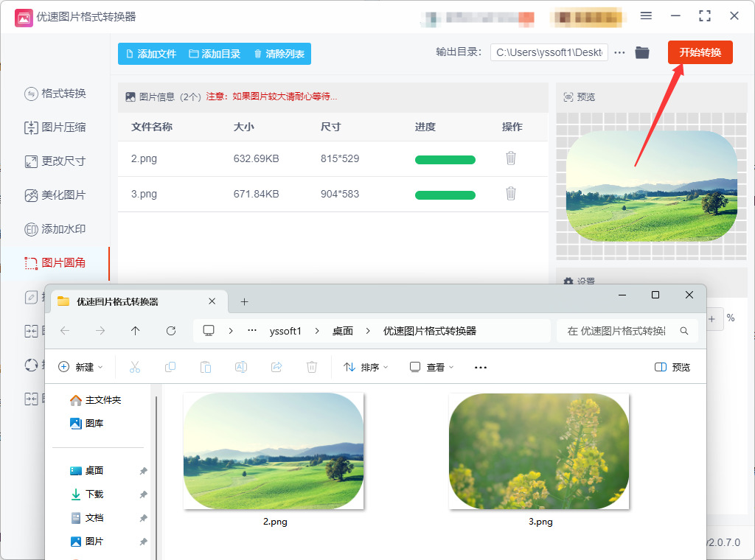Viewport: 755px width, 560px height.
Task: Click the Paste icon in Explorer toolbar
Action: coord(206,367)
